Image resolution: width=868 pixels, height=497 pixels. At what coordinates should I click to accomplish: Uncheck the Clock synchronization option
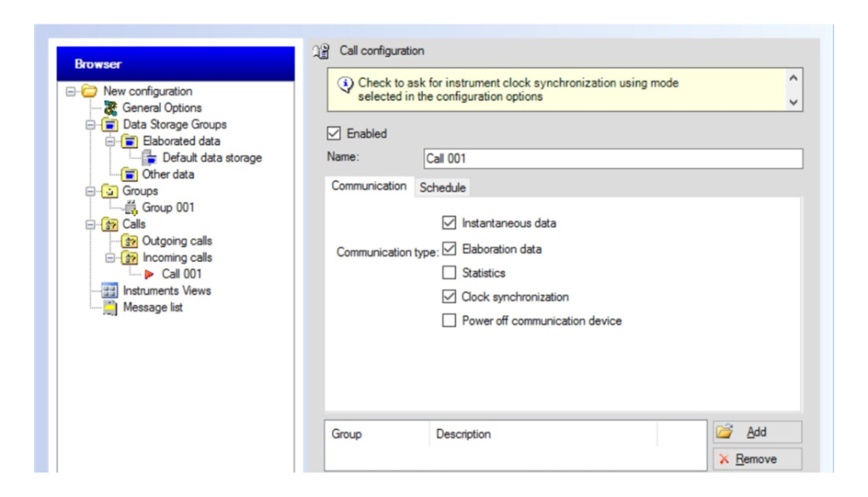[449, 297]
